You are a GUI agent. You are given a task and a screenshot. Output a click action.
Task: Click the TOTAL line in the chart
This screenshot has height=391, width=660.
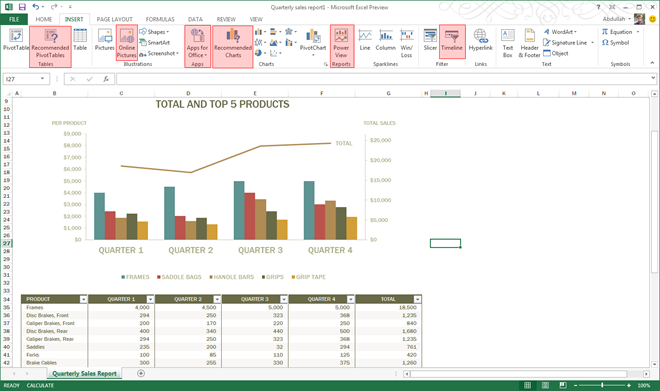point(226,157)
